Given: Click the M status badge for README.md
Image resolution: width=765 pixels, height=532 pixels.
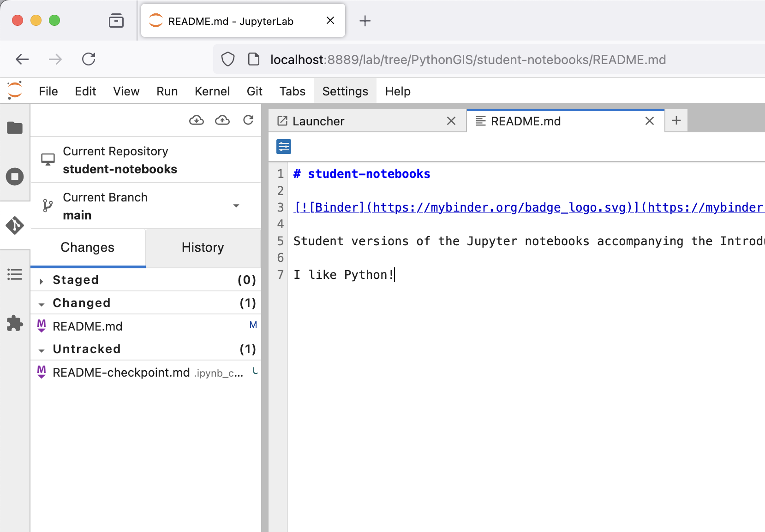Looking at the screenshot, I should click(253, 325).
